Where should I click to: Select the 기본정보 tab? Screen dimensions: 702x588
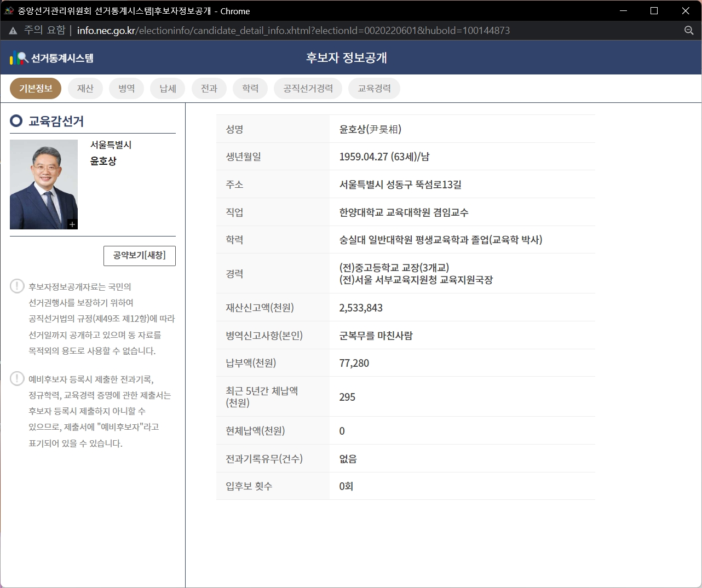point(36,89)
